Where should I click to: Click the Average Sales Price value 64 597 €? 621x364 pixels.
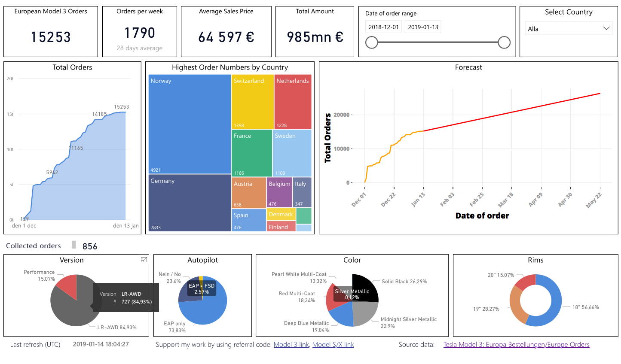tap(226, 37)
